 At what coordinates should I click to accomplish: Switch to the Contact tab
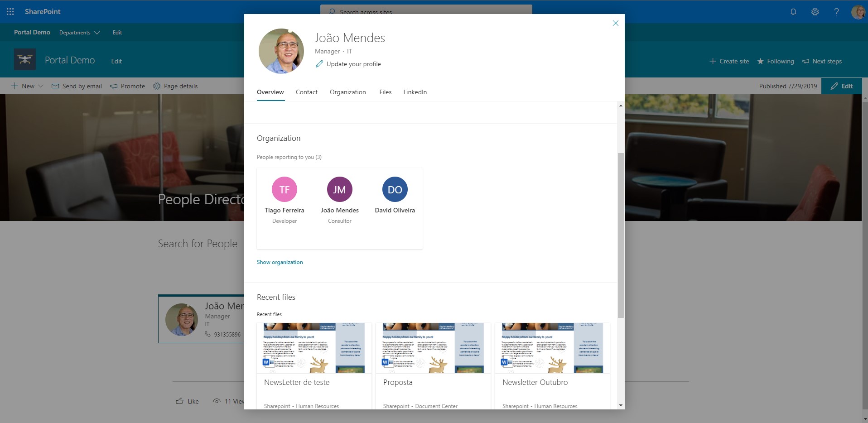307,92
